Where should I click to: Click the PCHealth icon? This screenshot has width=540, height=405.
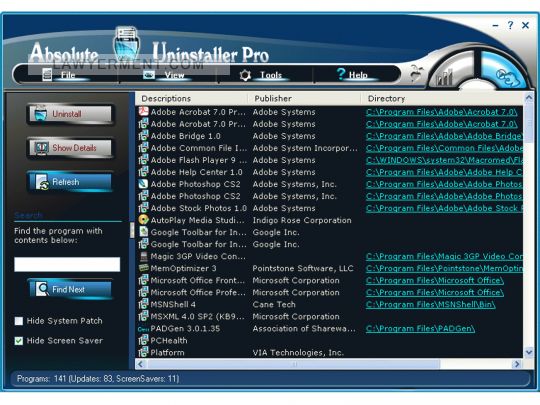[x=143, y=341]
